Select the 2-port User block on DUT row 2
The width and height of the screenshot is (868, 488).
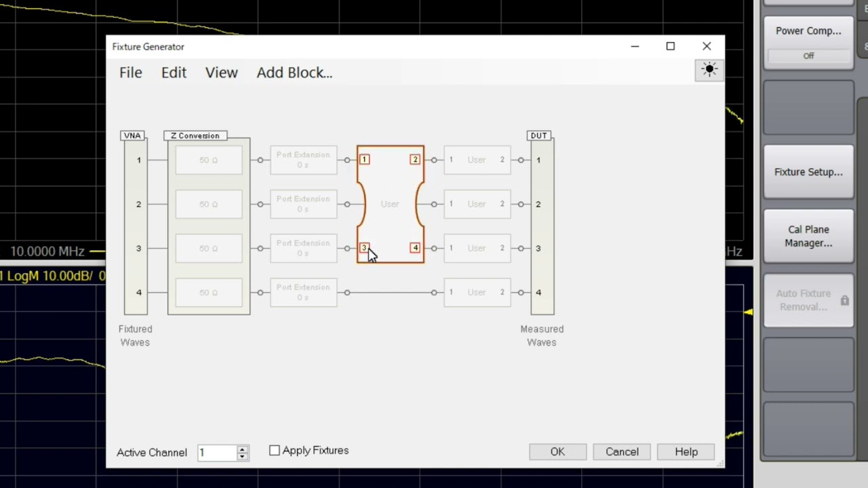pos(477,204)
